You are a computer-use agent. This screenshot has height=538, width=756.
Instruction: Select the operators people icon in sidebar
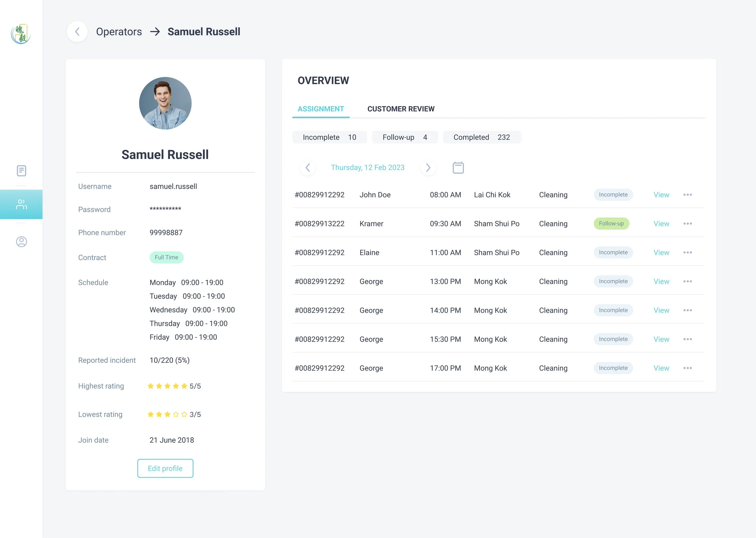click(21, 205)
